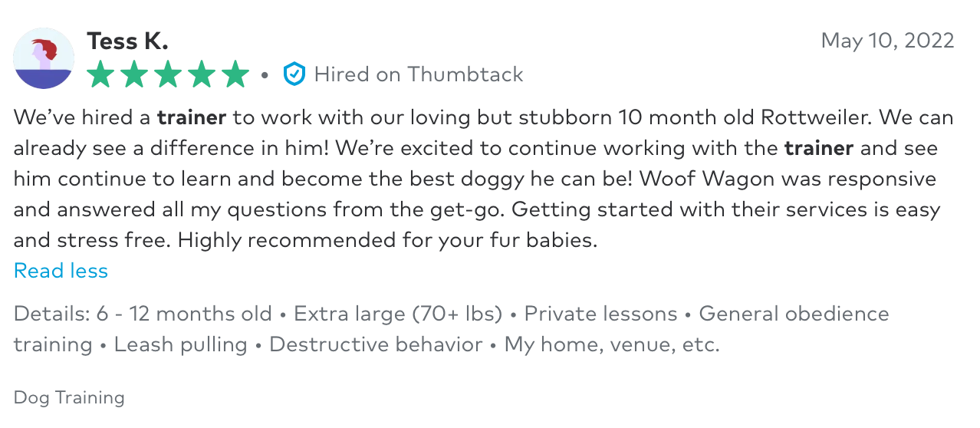Click the Destructive behavior detail
Image resolution: width=980 pixels, height=428 pixels.
(x=376, y=344)
